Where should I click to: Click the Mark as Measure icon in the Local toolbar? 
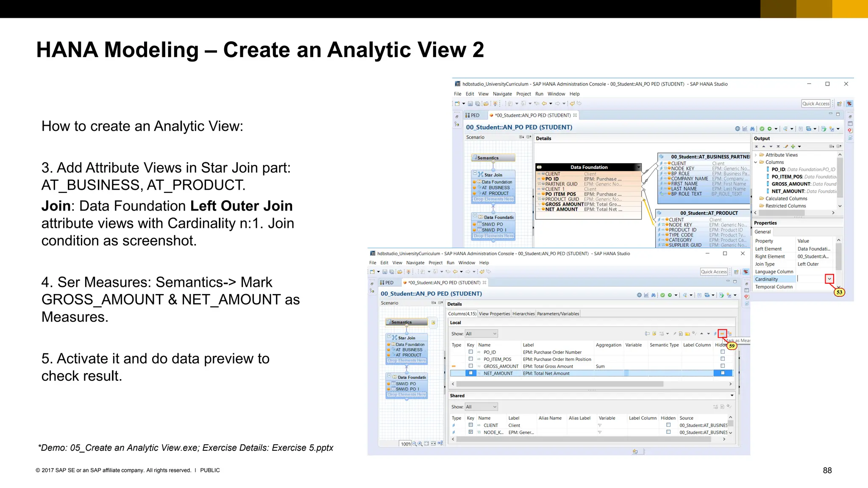(x=722, y=334)
